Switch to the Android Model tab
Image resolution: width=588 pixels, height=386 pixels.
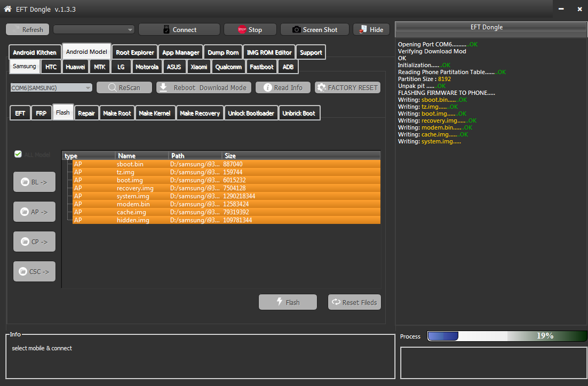[86, 52]
